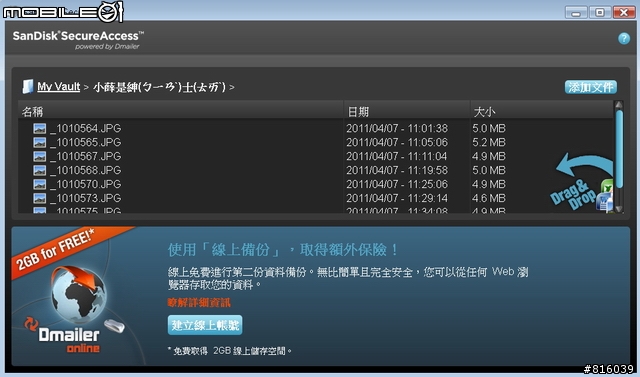This screenshot has height=377, width=640.
Task: Open the My Vault breadcrumb link
Action: pyautogui.click(x=58, y=86)
